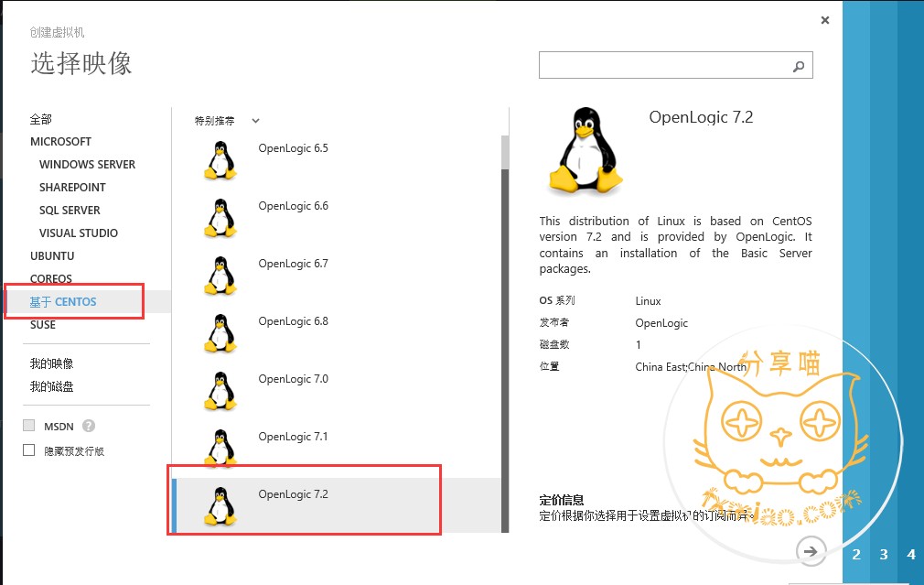Image resolution: width=924 pixels, height=585 pixels.
Task: Select COREOS category
Action: (51, 278)
